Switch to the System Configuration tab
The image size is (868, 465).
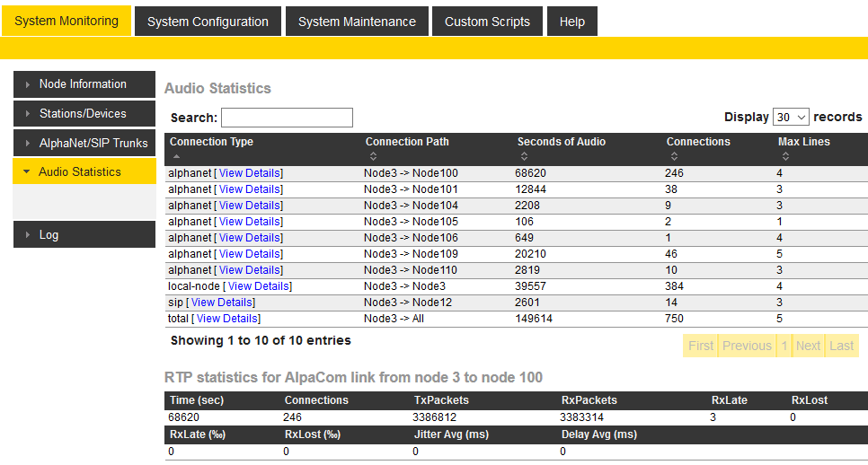(208, 22)
